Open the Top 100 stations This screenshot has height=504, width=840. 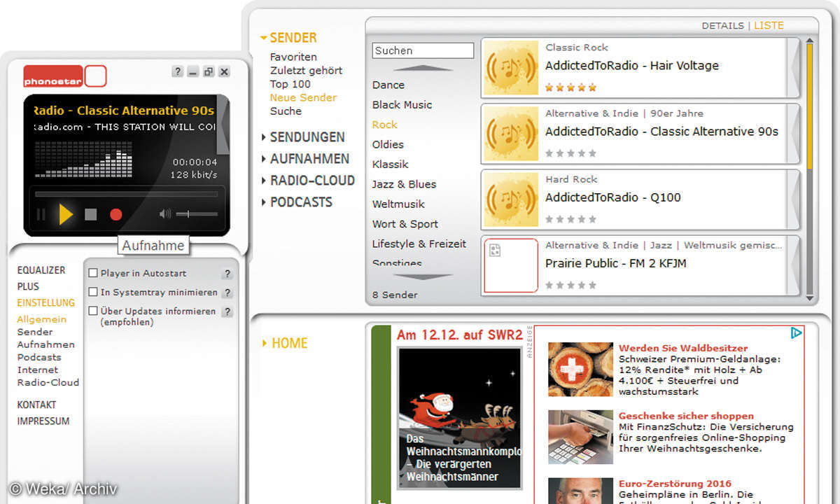[x=290, y=84]
